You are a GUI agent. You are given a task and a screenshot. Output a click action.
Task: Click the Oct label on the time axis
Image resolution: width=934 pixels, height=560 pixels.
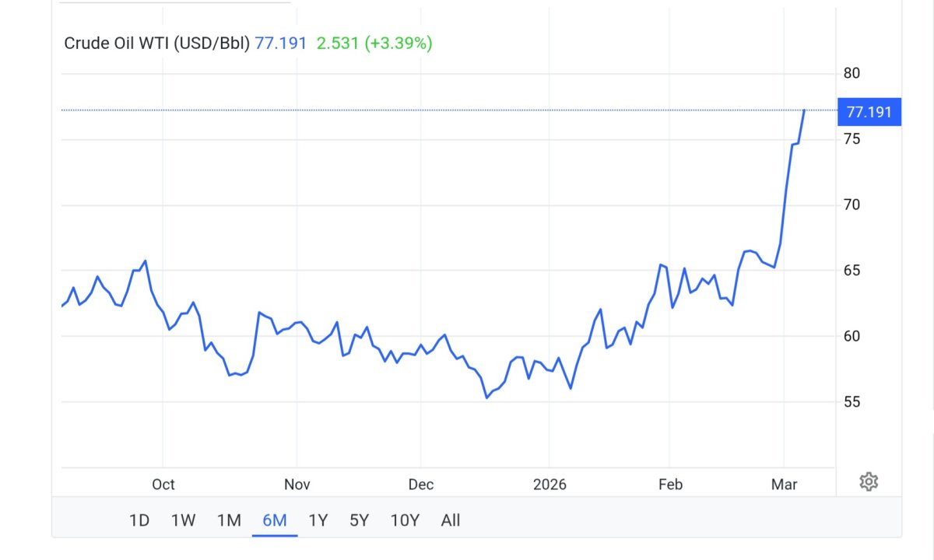163,485
